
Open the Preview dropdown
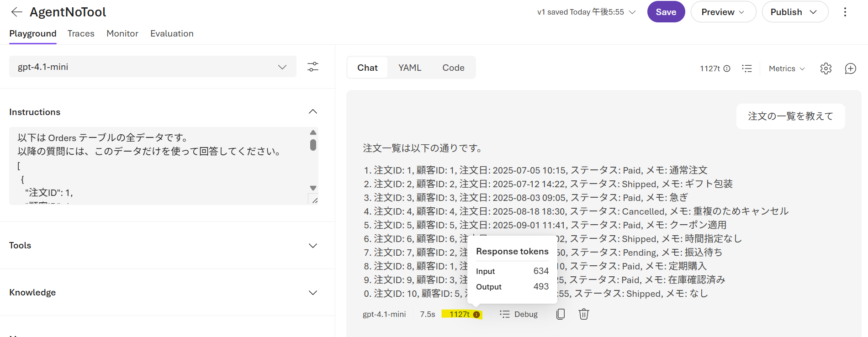click(723, 12)
